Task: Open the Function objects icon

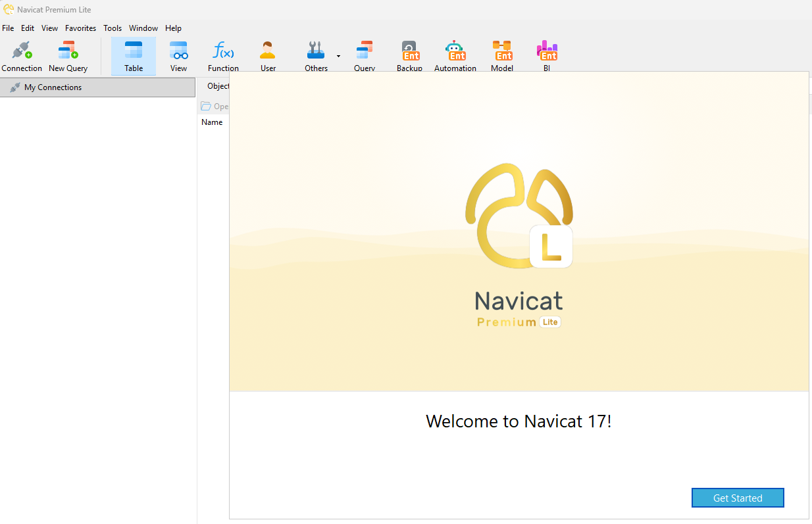Action: tap(223, 56)
